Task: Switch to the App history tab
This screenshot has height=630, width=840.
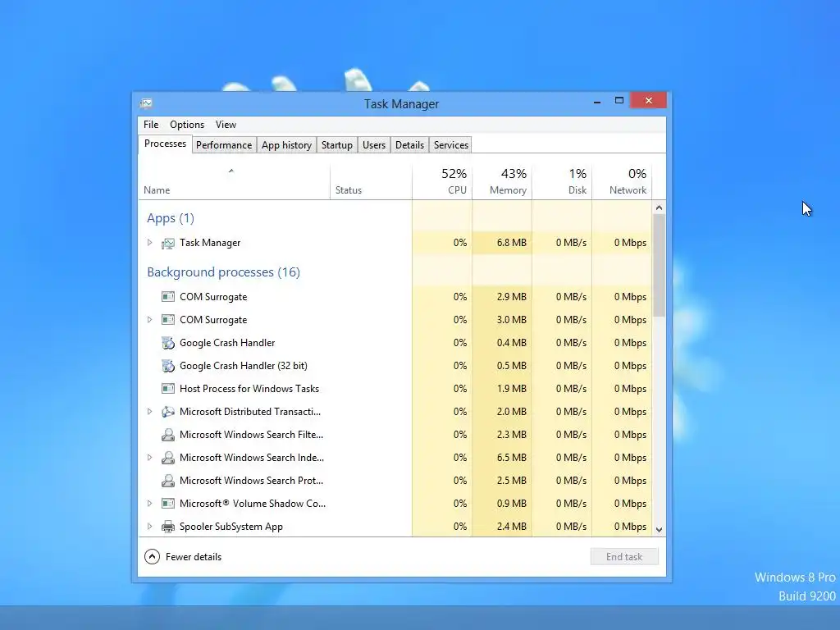Action: [x=286, y=145]
